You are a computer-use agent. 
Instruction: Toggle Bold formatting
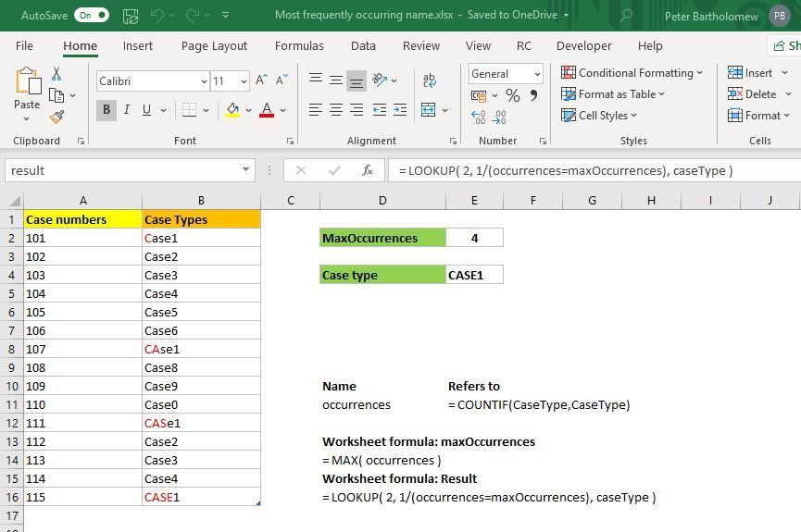(106, 110)
